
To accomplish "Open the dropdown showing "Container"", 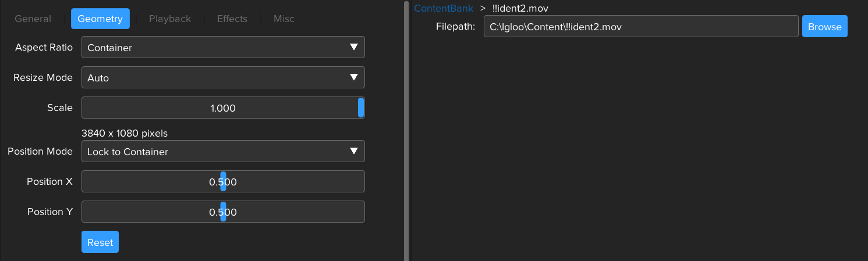I will tap(223, 48).
